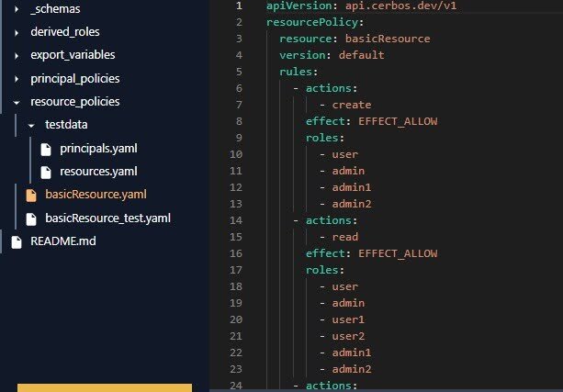Click 'roles' key on line 17
The width and height of the screenshot is (563, 392).
[321, 270]
